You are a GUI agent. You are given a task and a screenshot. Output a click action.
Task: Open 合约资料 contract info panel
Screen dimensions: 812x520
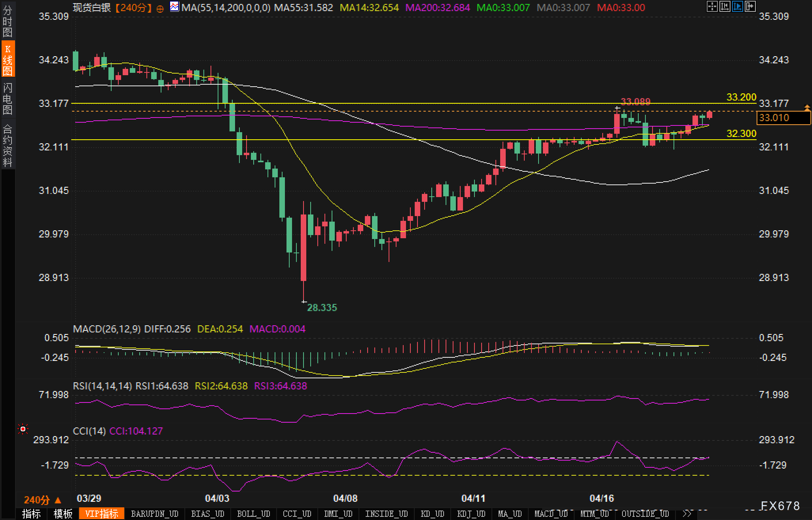point(8,146)
